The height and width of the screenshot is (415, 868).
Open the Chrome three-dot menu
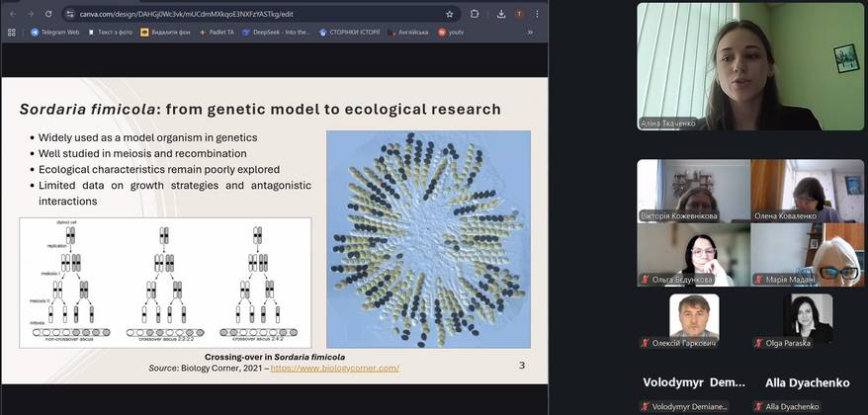coord(539,14)
